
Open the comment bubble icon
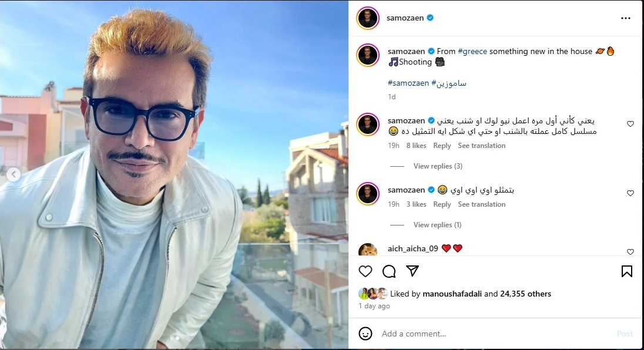(x=389, y=271)
